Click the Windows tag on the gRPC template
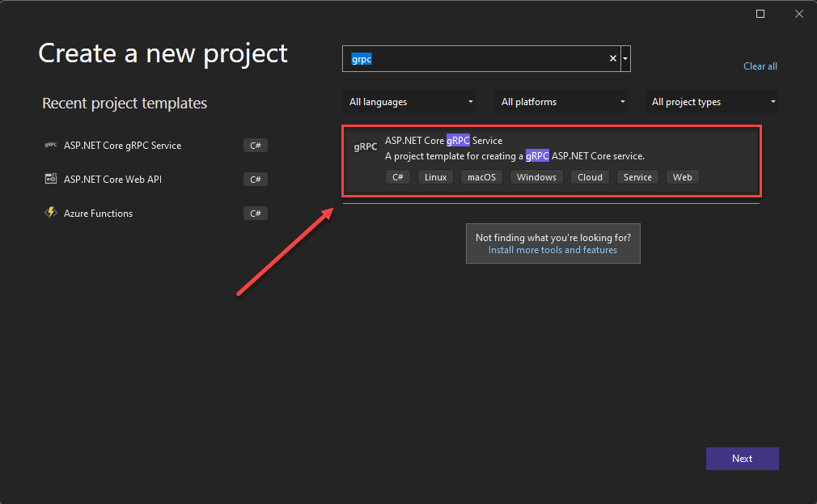The width and height of the screenshot is (817, 504). [536, 176]
